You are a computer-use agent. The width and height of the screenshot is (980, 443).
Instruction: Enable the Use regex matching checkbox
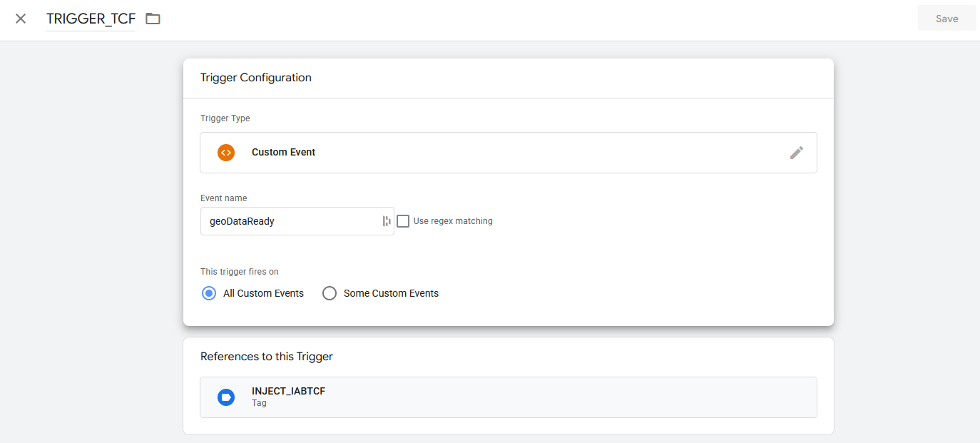point(403,221)
